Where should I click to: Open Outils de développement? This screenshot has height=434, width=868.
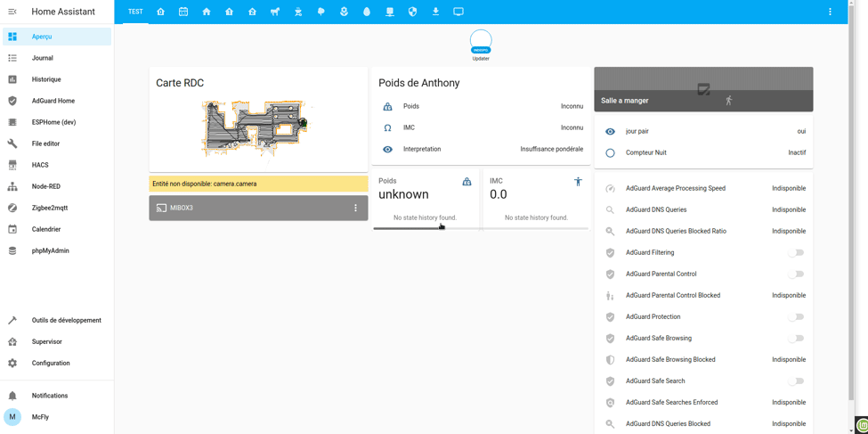[57, 320]
